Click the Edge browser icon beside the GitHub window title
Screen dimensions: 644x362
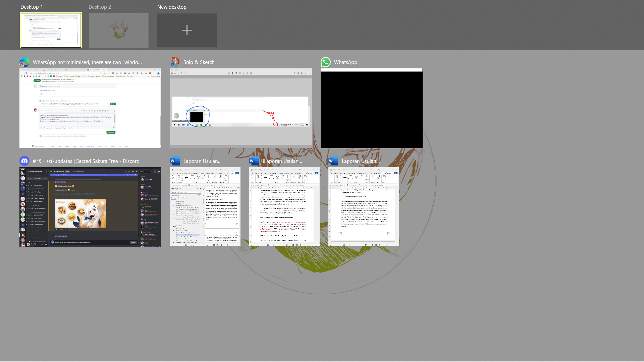(24, 62)
